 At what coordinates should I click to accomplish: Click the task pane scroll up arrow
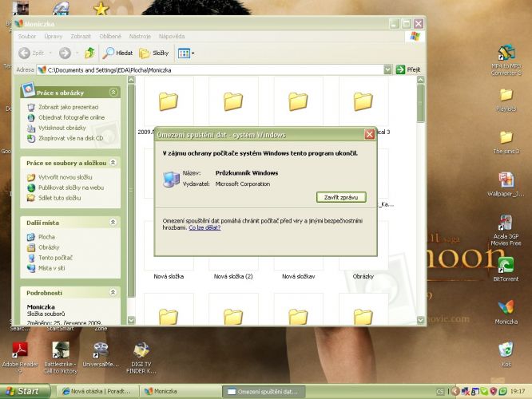click(131, 80)
